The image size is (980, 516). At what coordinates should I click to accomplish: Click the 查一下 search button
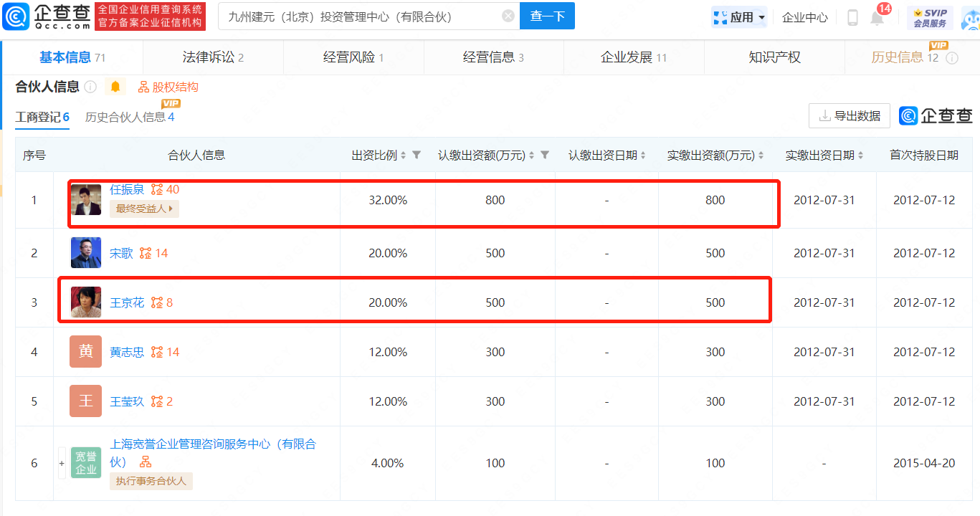547,16
